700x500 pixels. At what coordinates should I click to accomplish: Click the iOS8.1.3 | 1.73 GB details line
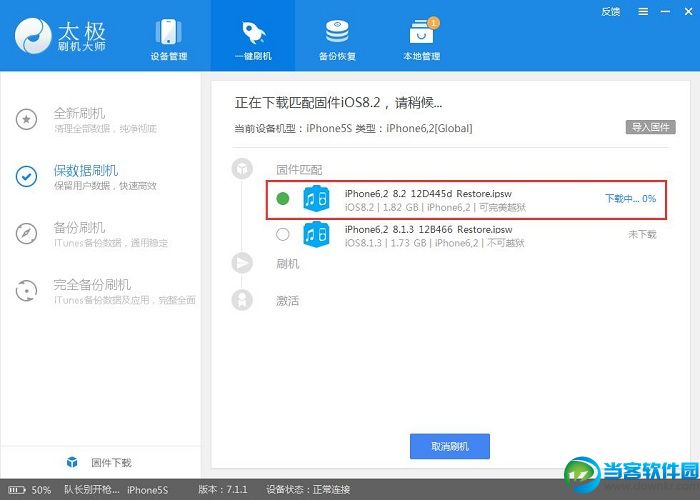434,243
